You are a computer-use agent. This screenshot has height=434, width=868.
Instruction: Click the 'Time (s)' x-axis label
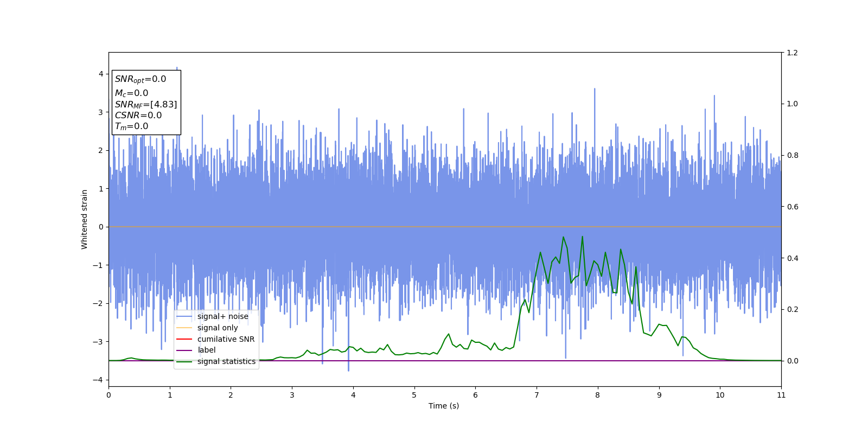point(444,406)
